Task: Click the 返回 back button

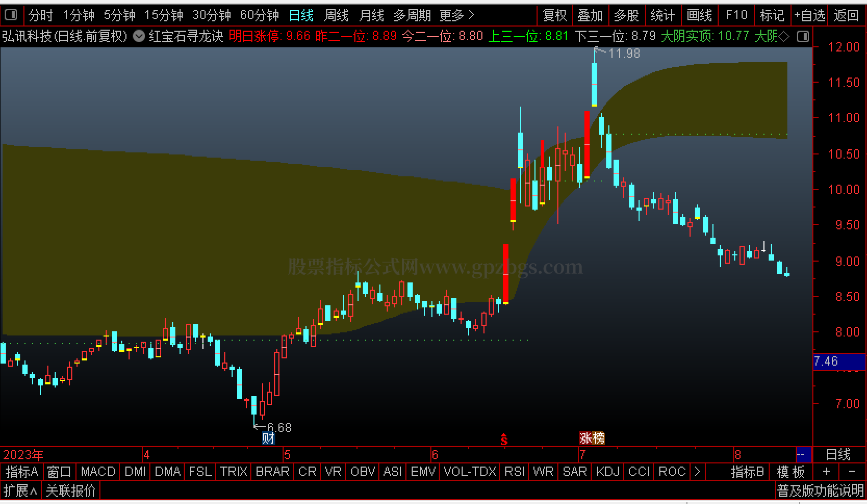Action: (846, 16)
